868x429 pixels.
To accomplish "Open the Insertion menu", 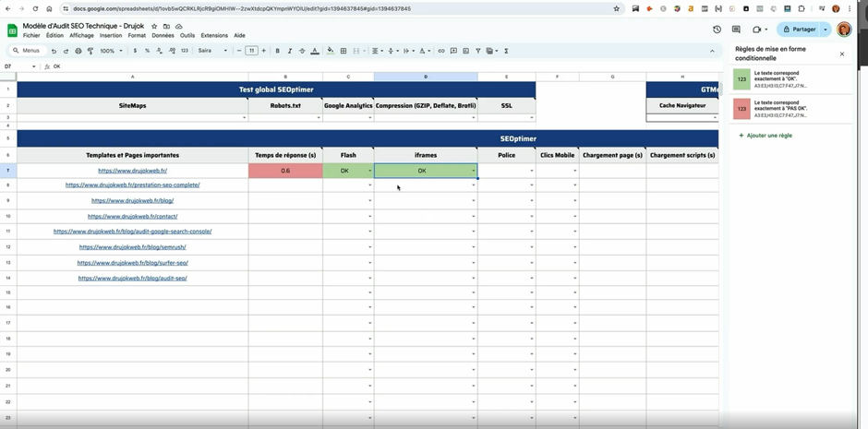I will (x=111, y=35).
